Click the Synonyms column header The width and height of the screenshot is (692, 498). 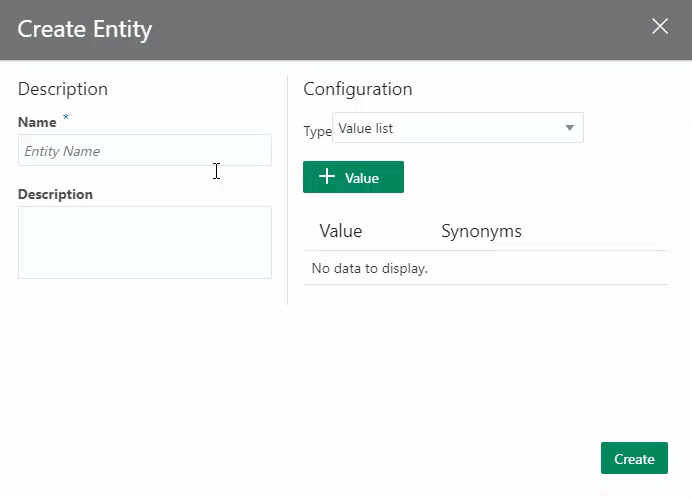coord(481,231)
